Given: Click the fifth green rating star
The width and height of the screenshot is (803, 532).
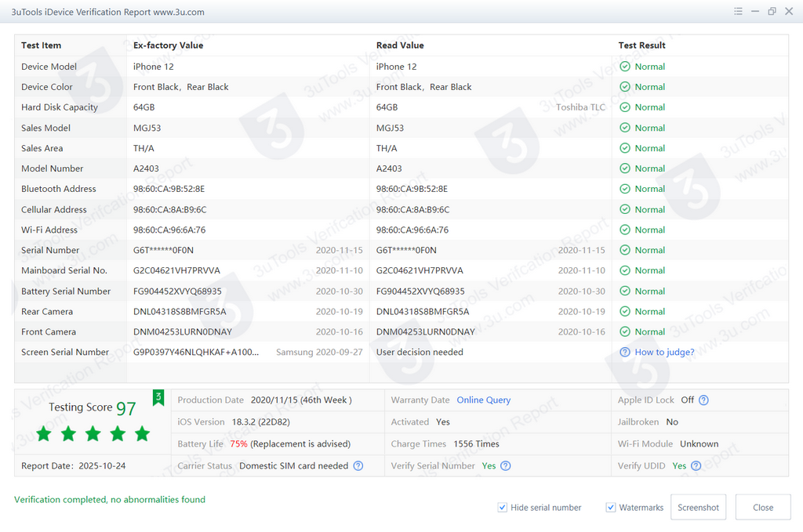Looking at the screenshot, I should 143,434.
